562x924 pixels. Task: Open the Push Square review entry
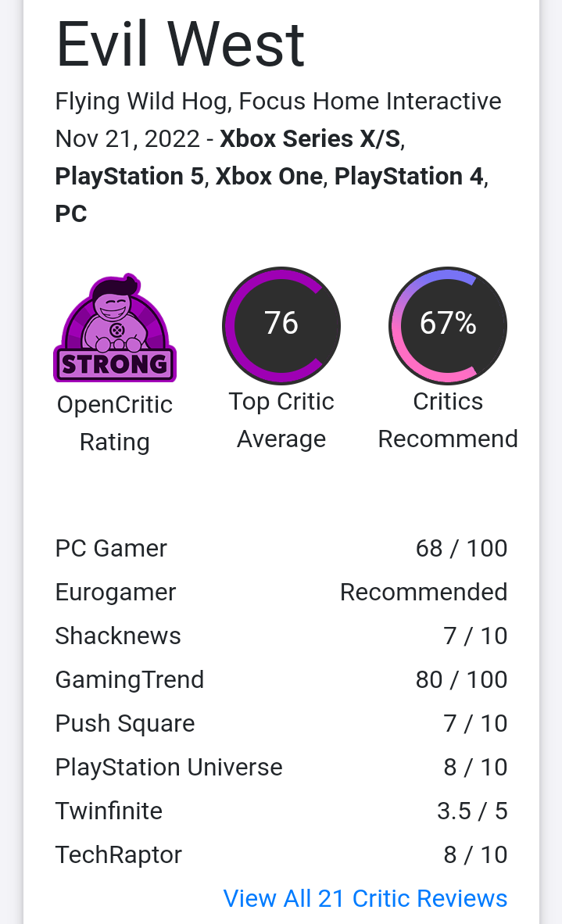(281, 724)
